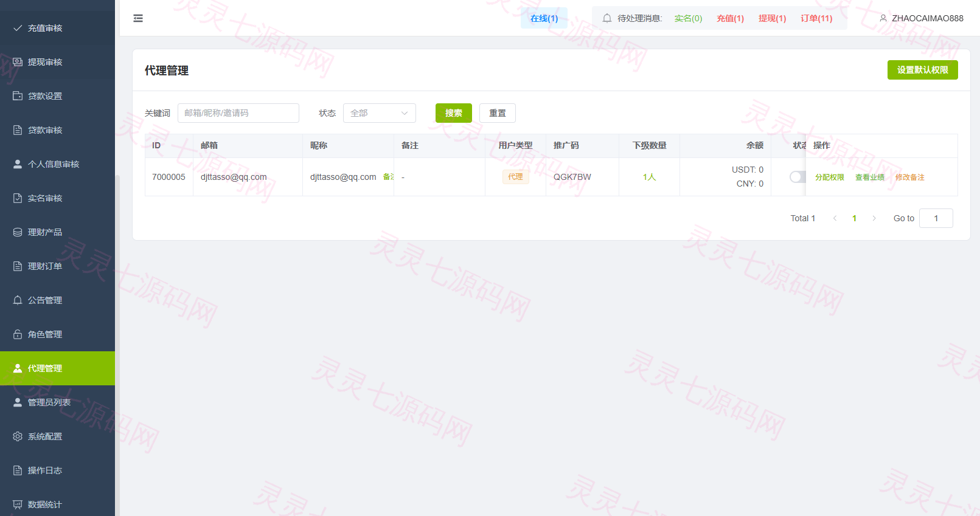Open pending 订单(11) messages
The height and width of the screenshot is (516, 980).
(816, 18)
